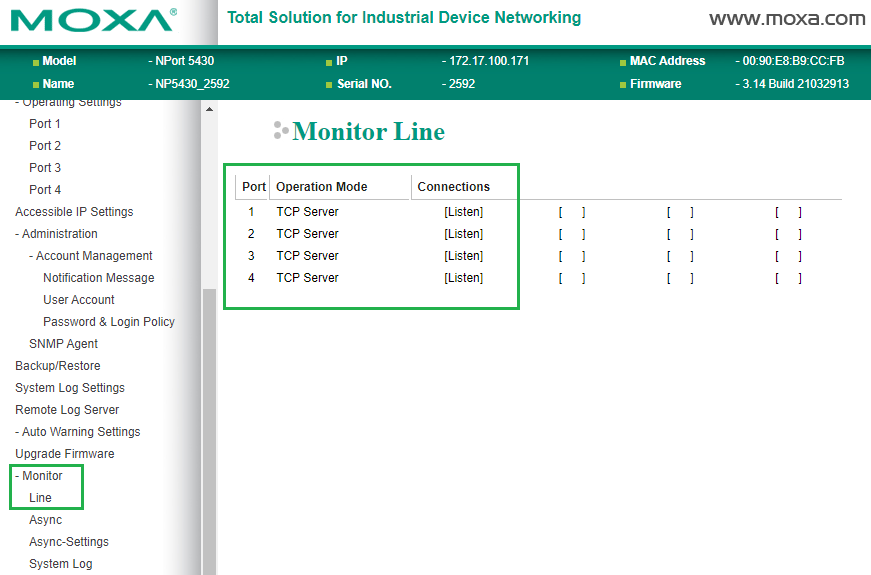Image resolution: width=871 pixels, height=575 pixels.
Task: Click the sidebar vertical scrollbar thumb
Action: tap(209, 430)
